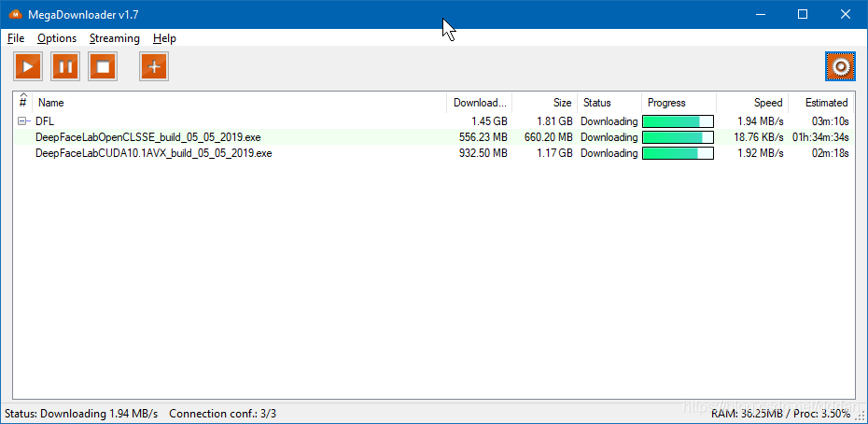Click the 01h:34m:34s estimated time
868x424 pixels.
click(820, 137)
